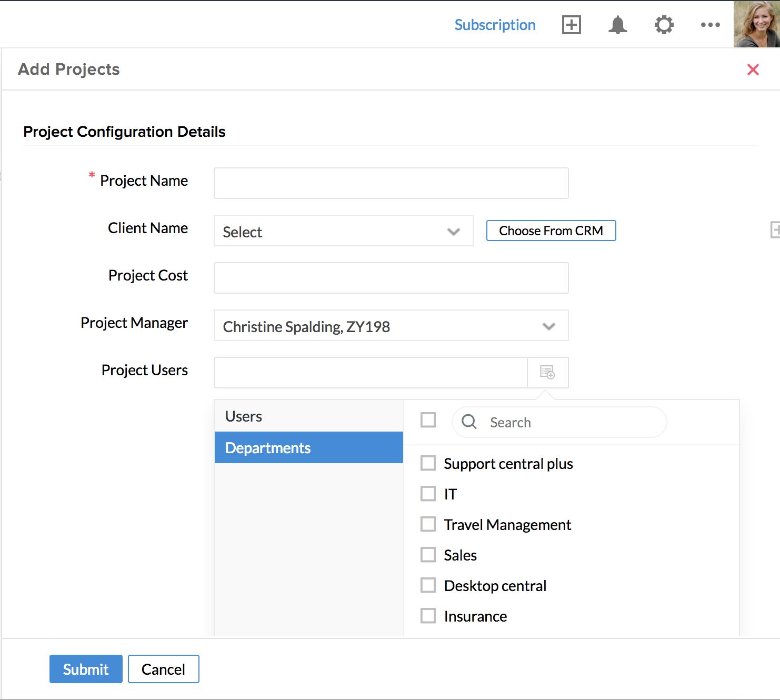Focus the Project Name input field
Image resolution: width=780 pixels, height=700 pixels.
pyautogui.click(x=391, y=183)
